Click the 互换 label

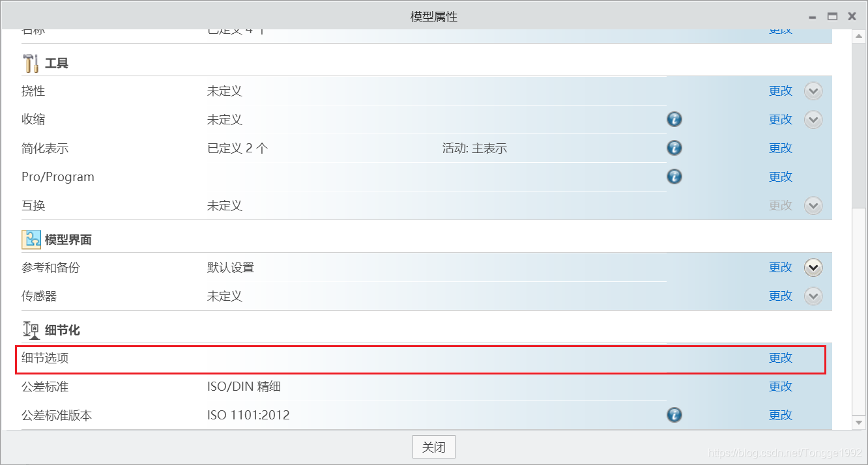click(33, 206)
